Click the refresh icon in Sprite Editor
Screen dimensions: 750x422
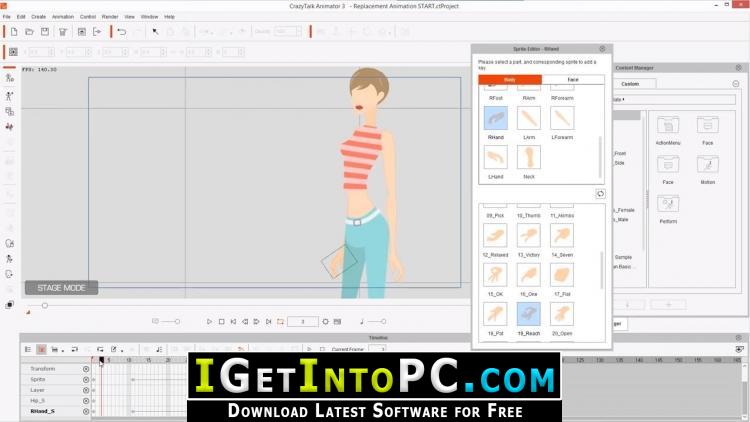pos(600,193)
